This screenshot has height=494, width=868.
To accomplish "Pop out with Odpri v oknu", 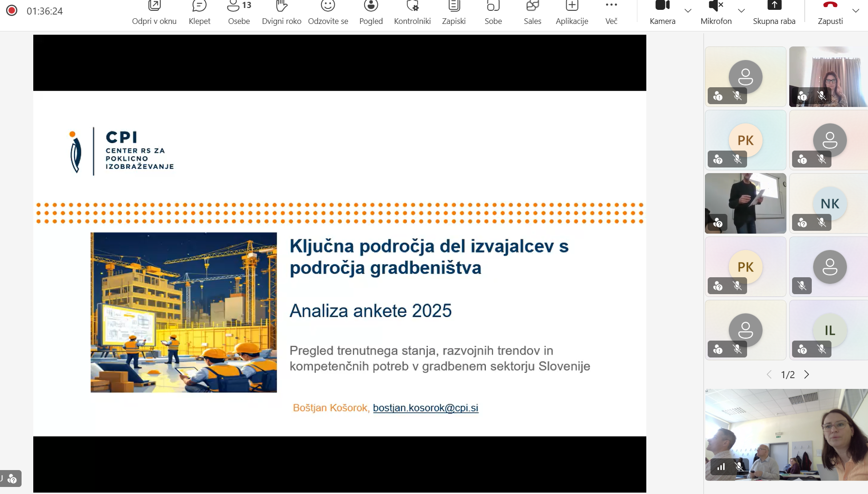I will [x=154, y=12].
